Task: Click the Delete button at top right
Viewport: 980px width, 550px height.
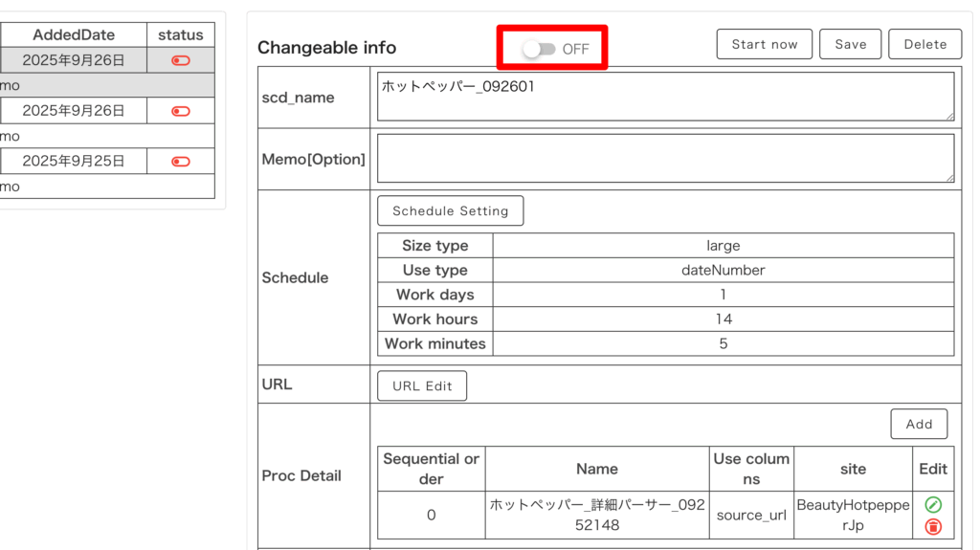Action: click(x=924, y=44)
